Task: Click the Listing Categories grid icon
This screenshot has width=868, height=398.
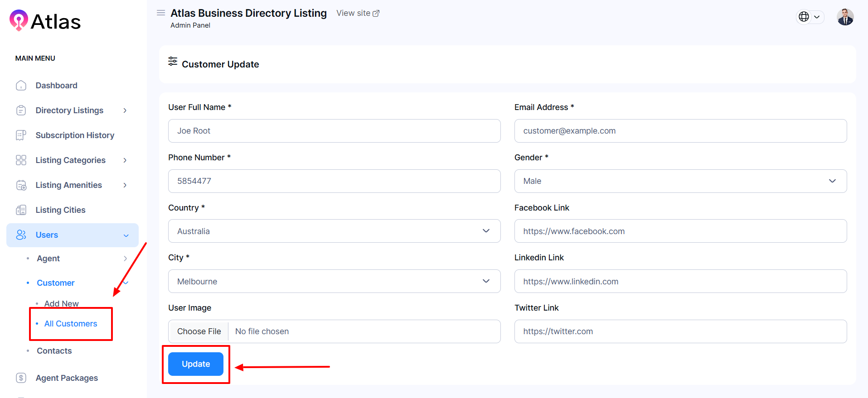Action: (21, 160)
